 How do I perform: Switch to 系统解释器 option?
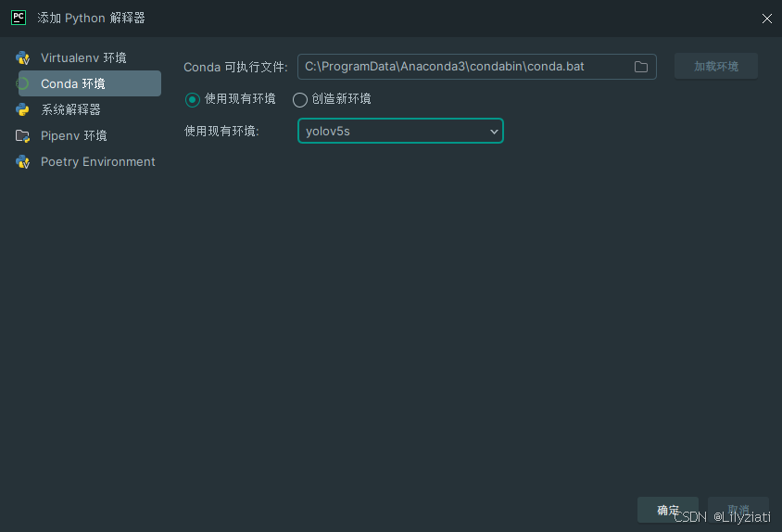70,109
